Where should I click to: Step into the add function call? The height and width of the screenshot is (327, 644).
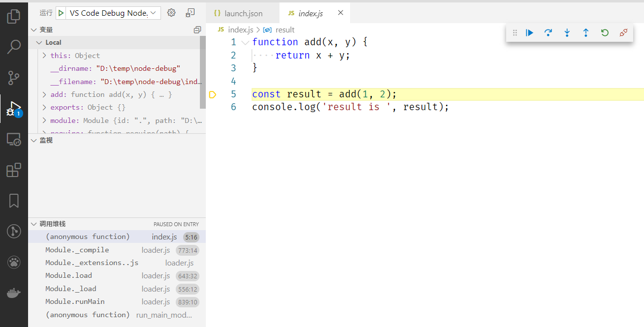tap(567, 32)
